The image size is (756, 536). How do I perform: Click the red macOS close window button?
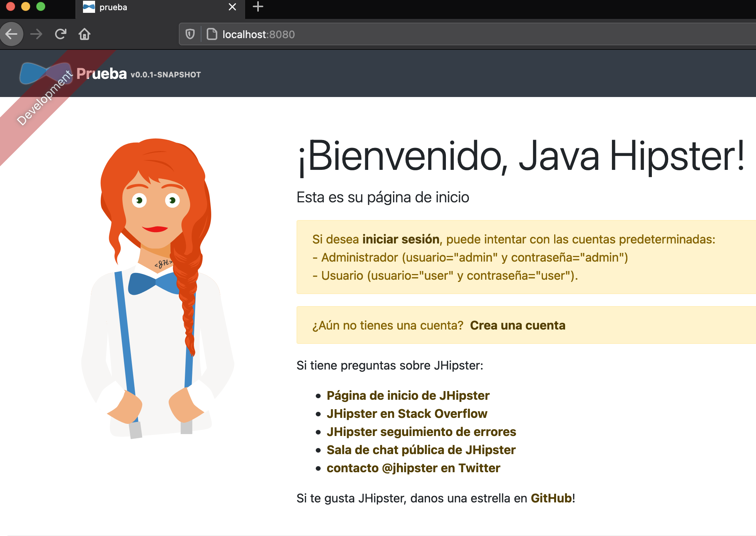pos(11,6)
